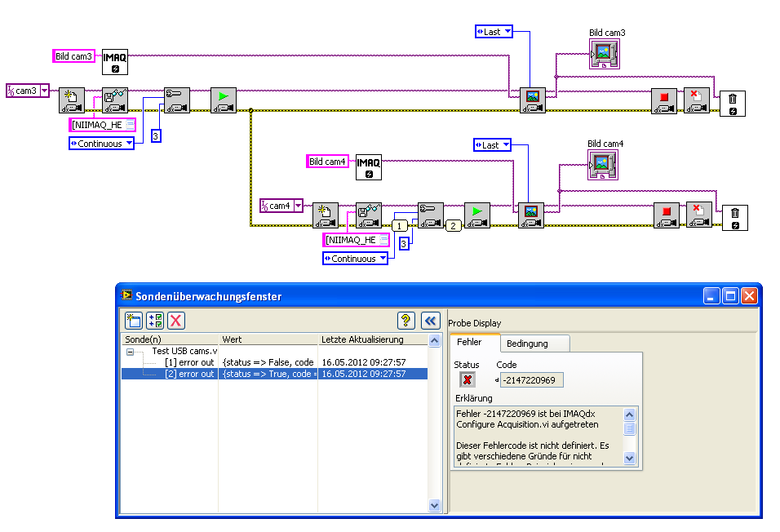Click the cam4 Close Camera node
The height and width of the screenshot is (532, 780).
pos(698,215)
